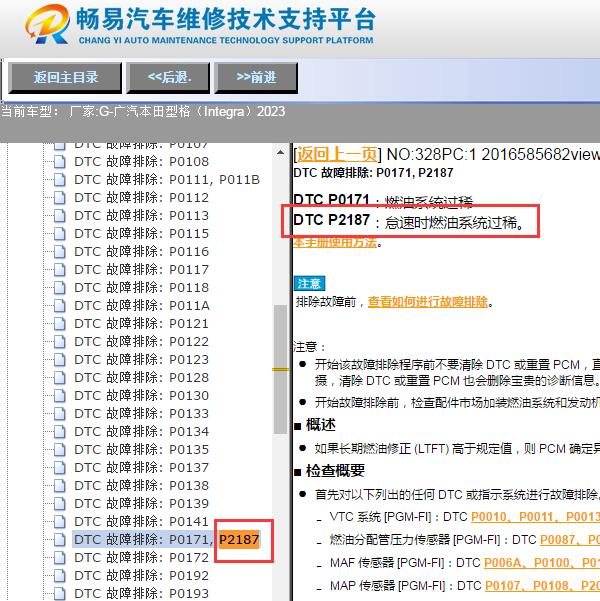
Task: Click the document icon beside P0133
Action: pyautogui.click(x=59, y=414)
